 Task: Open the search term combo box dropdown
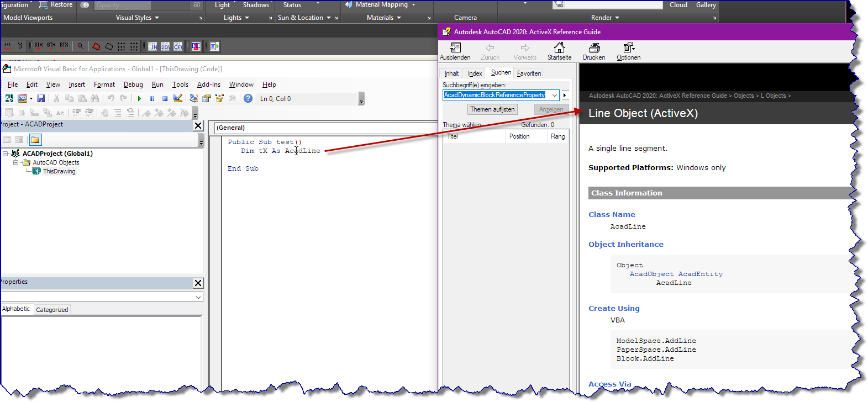[x=554, y=95]
